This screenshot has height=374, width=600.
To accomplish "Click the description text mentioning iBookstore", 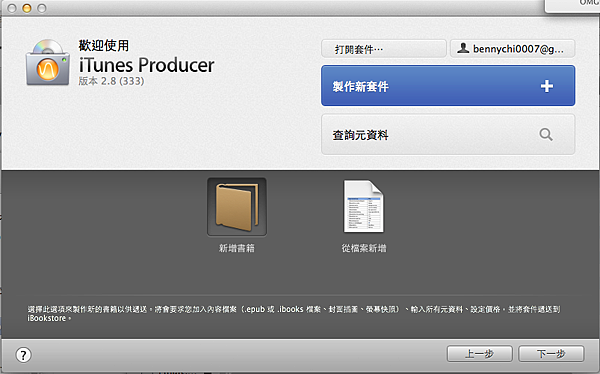I will tap(293, 314).
